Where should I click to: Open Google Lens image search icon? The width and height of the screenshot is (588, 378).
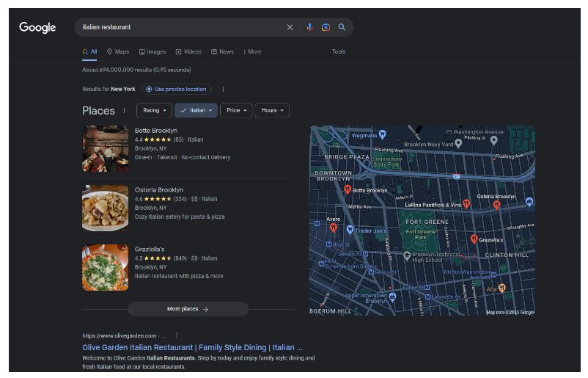tap(326, 27)
